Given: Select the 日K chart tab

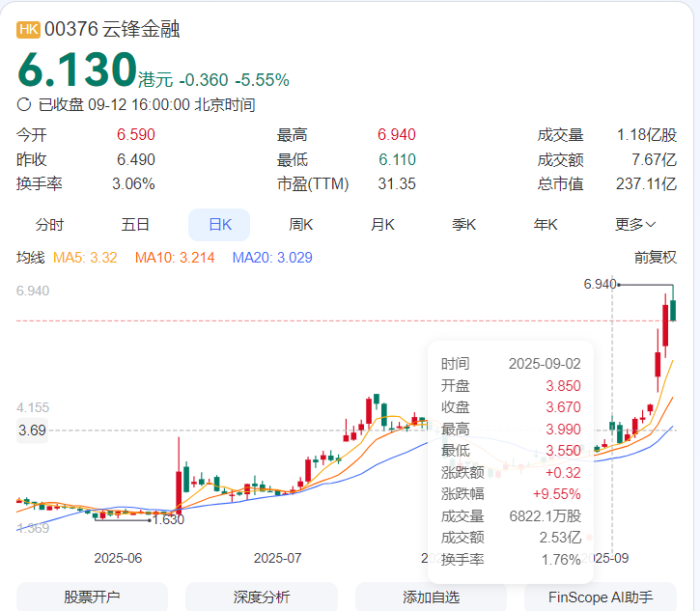Looking at the screenshot, I should coord(219,225).
